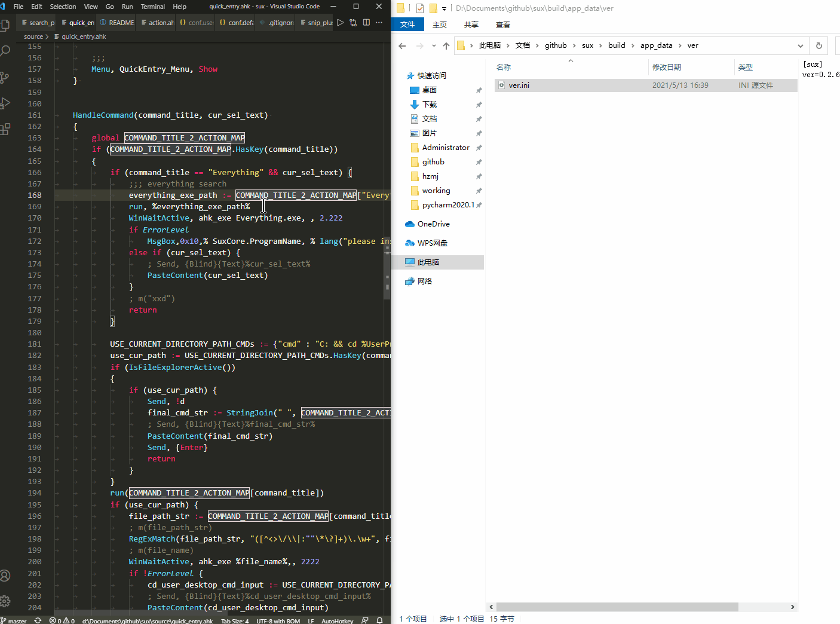This screenshot has height=624, width=840.
Task: Click the Properties quick access toolbar icon
Action: [x=419, y=8]
